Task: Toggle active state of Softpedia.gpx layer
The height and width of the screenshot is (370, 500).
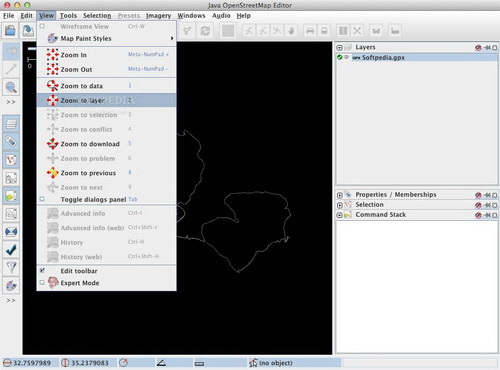Action: tap(340, 57)
